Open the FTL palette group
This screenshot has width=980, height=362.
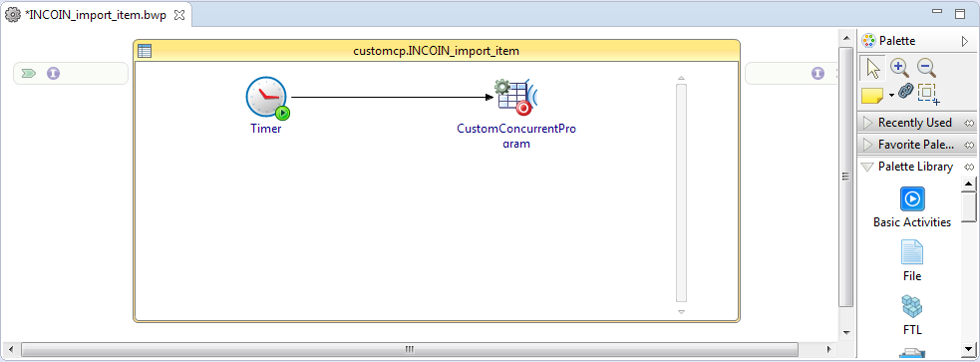[912, 315]
